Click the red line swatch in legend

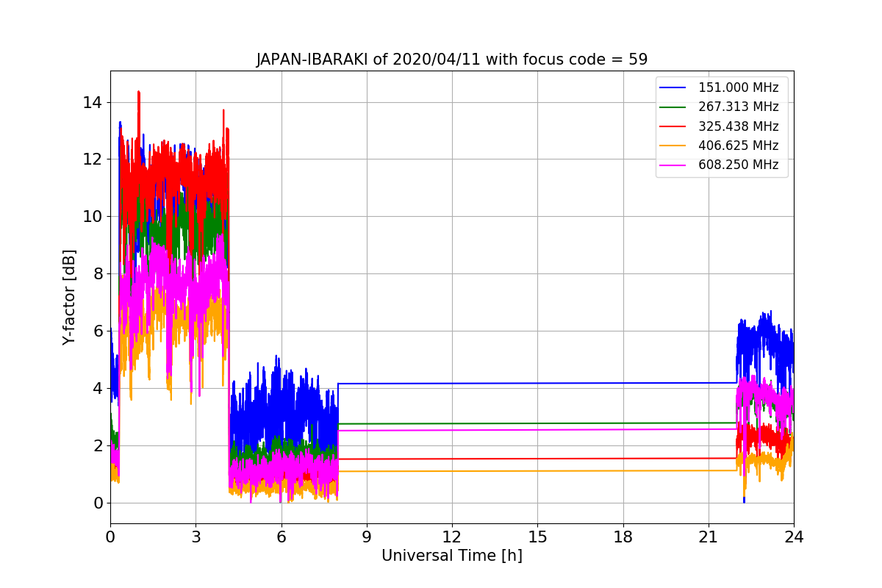point(673,126)
